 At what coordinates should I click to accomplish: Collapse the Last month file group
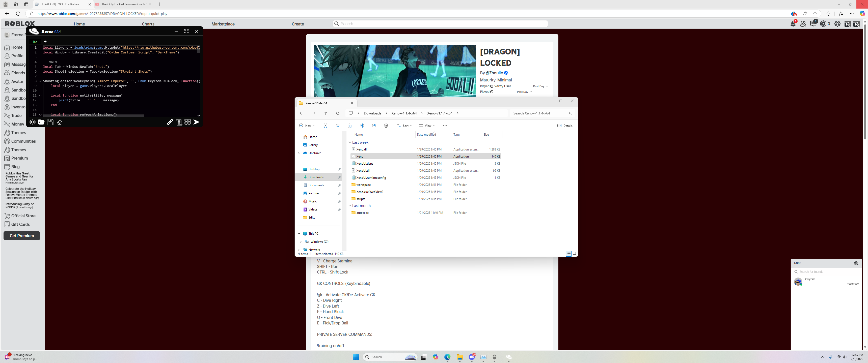point(350,206)
